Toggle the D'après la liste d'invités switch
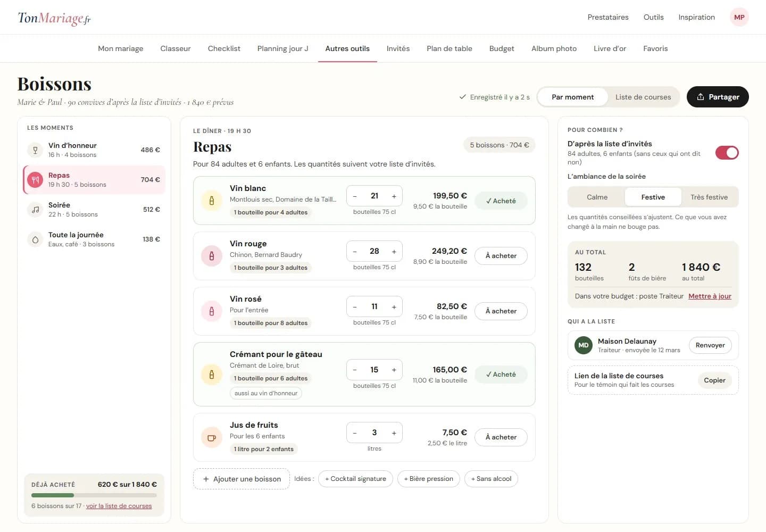This screenshot has width=766, height=532. click(727, 153)
